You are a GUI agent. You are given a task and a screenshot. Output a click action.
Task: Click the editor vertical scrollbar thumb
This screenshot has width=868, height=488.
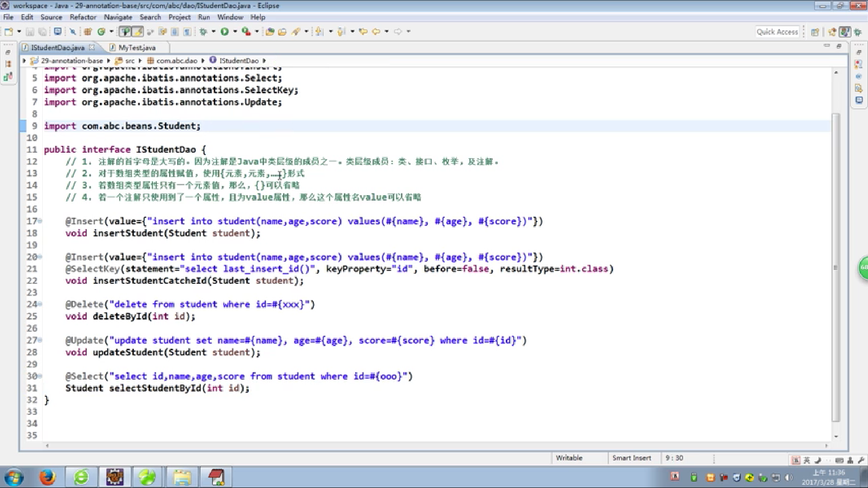click(836, 267)
